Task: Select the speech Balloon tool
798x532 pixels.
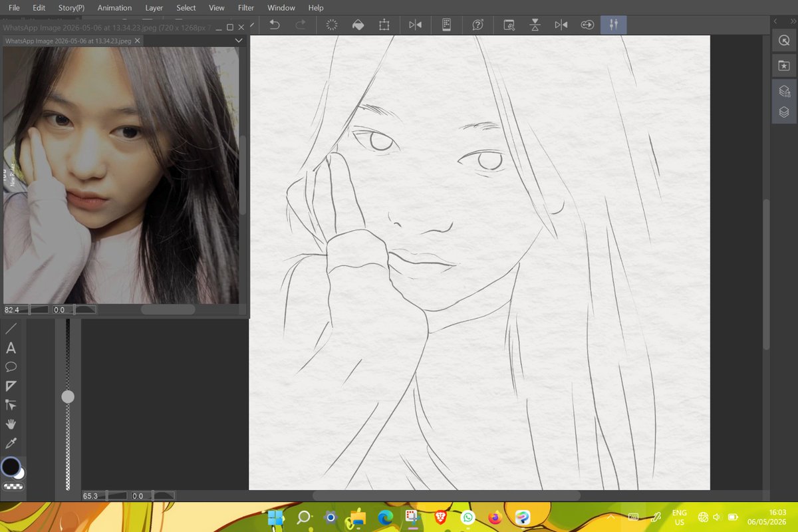Action: (x=11, y=366)
